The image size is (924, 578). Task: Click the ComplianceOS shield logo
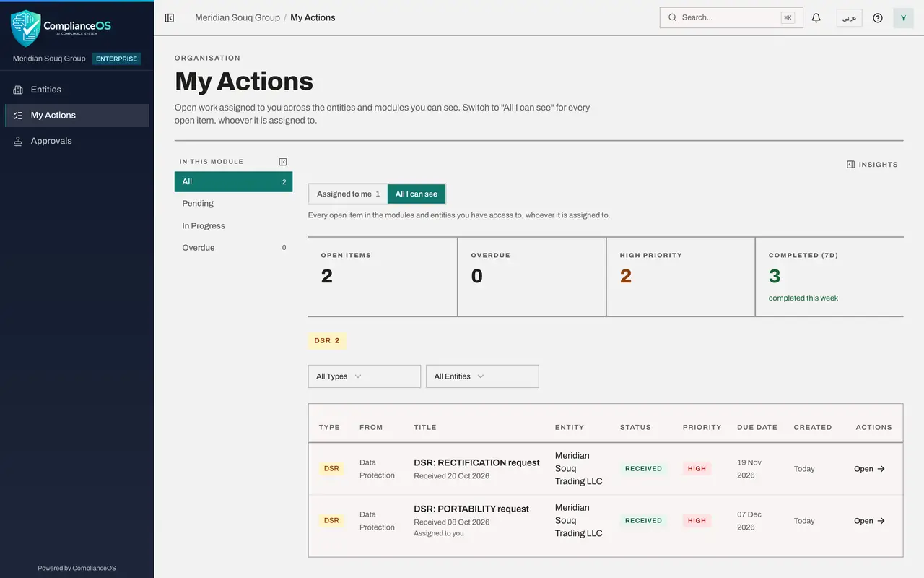coord(26,28)
